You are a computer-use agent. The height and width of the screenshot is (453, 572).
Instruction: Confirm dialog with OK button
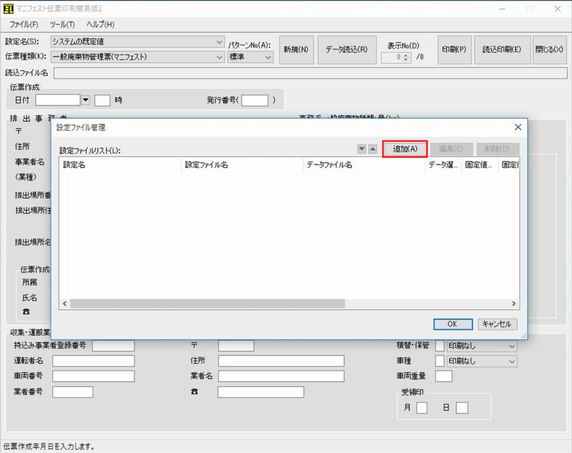(453, 324)
